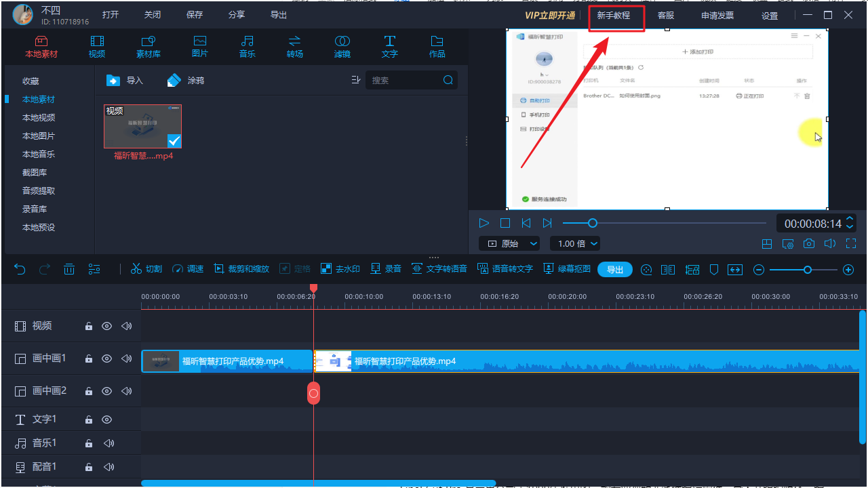Click the preview volume speaker icon
The image size is (868, 488).
829,244
